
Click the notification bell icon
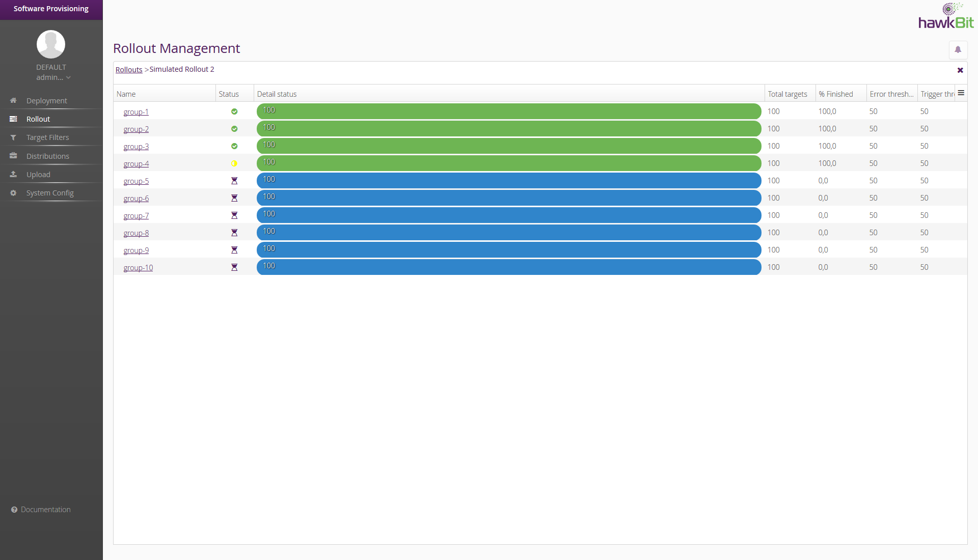pos(958,49)
